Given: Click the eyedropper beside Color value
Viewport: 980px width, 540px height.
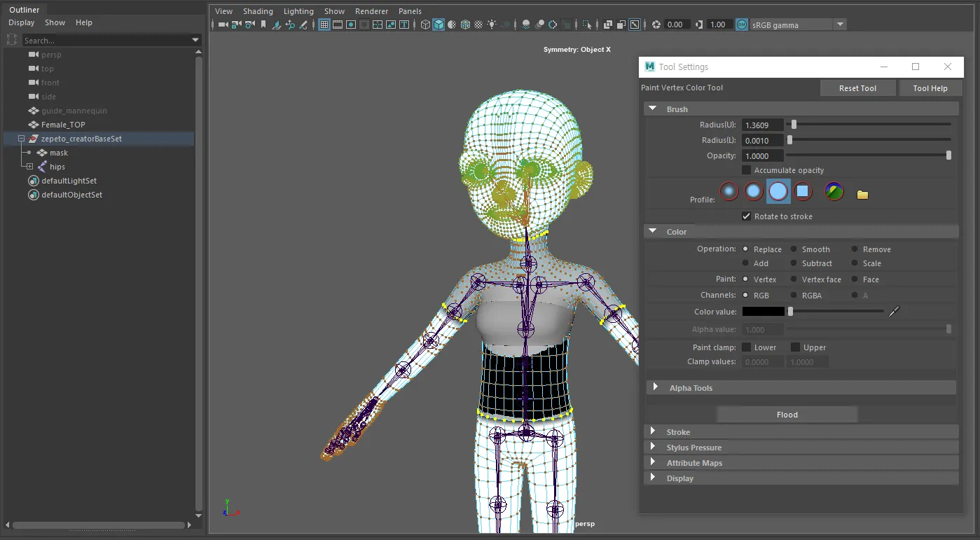Looking at the screenshot, I should coord(894,312).
